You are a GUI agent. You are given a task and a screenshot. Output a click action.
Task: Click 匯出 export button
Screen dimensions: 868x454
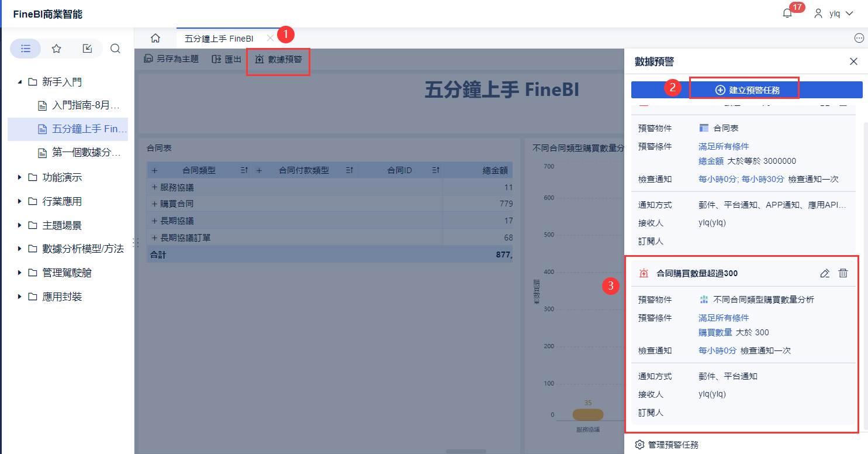click(226, 59)
